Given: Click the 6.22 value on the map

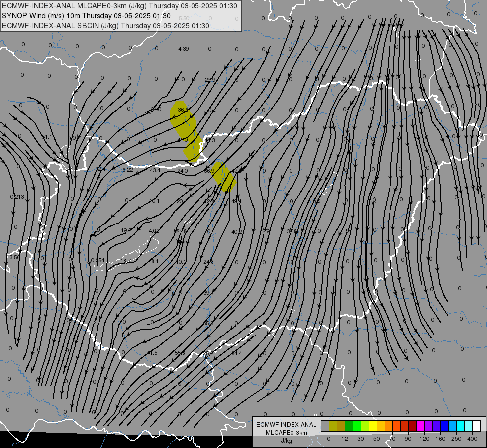Looking at the screenshot, I should pos(128,170).
